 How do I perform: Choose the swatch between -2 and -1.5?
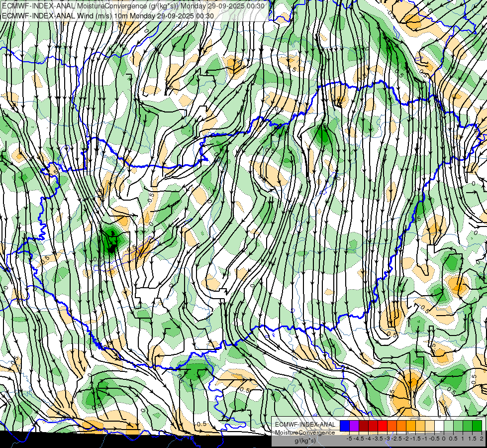411,426
